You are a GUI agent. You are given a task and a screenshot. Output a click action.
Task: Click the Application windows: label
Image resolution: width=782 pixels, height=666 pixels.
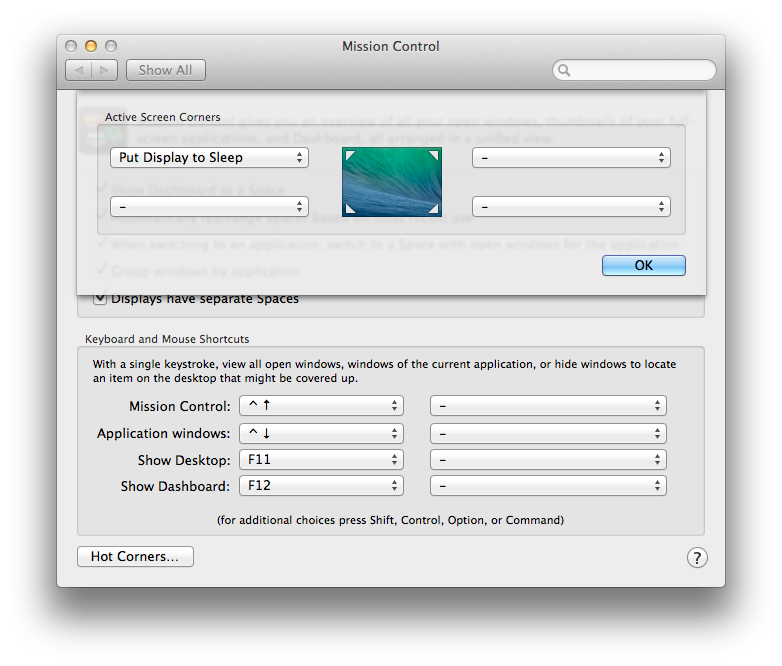coord(164,434)
